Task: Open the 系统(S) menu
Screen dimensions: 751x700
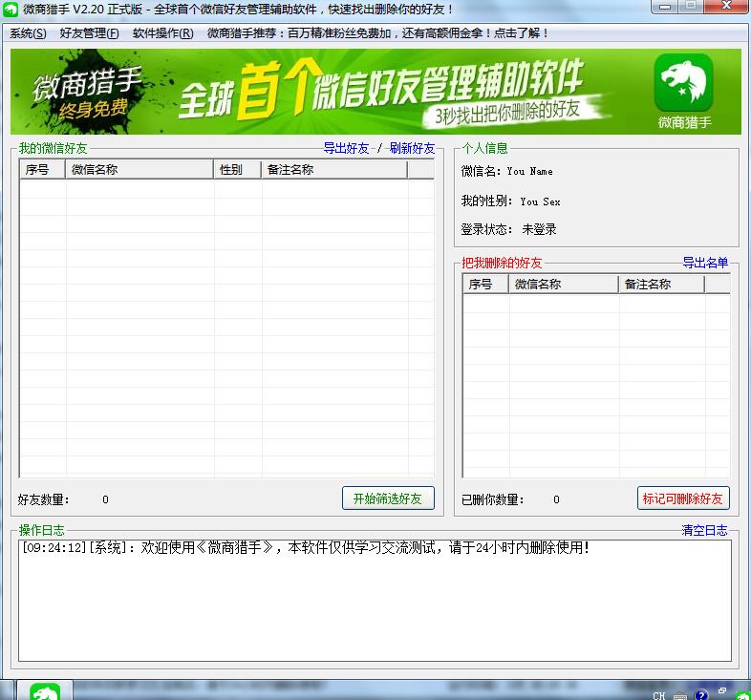Action: (28, 33)
